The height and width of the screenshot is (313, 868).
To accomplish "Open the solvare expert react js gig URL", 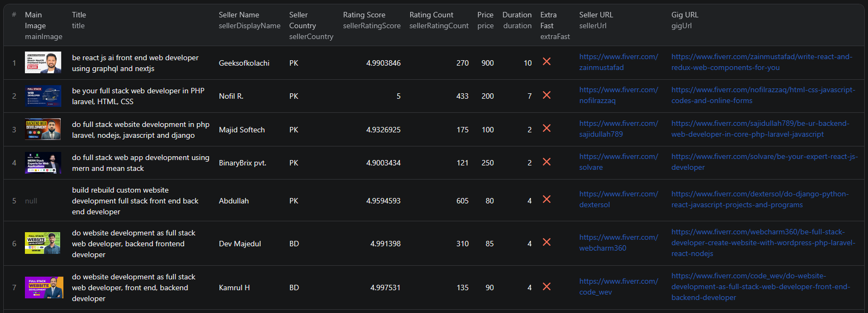I will [x=764, y=162].
